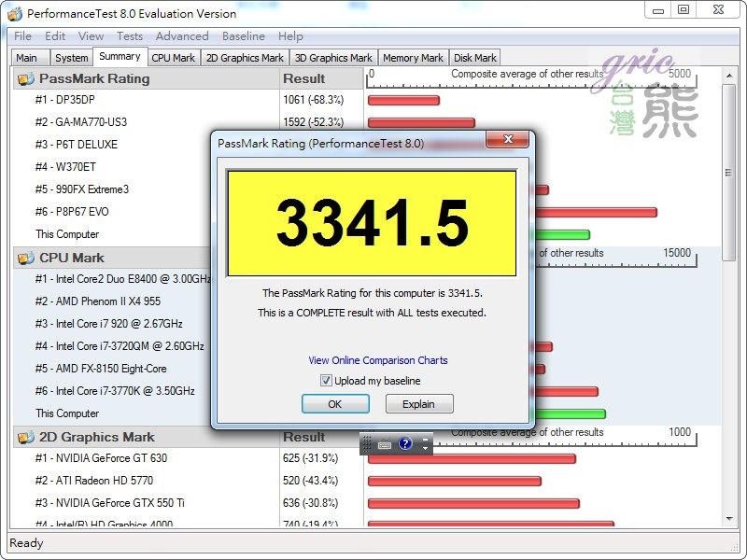Close the PassMark Rating dialog
Screen dimensions: 747x560
click(x=507, y=139)
